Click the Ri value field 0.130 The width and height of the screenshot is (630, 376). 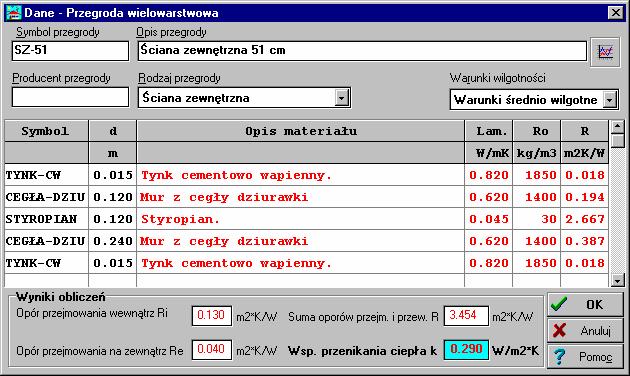point(212,315)
